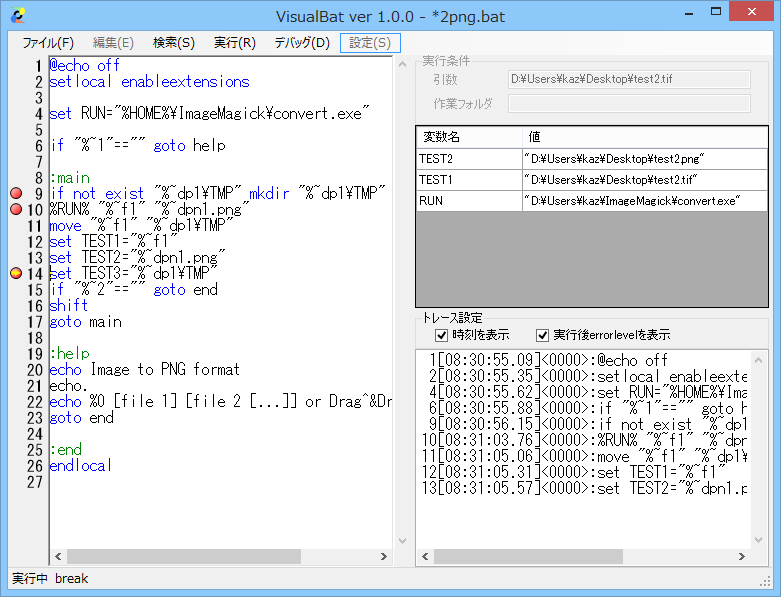Click the editor's scroll left arrow
The width and height of the screenshot is (781, 597).
coord(58,556)
